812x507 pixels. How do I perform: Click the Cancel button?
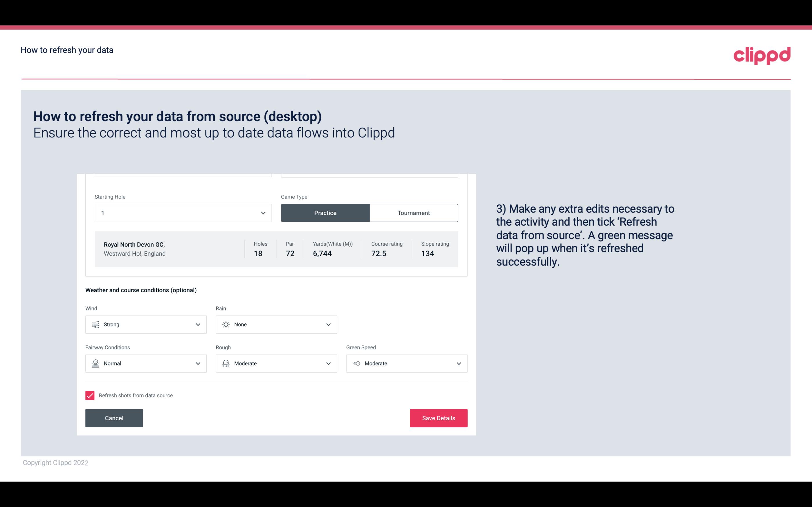114,418
